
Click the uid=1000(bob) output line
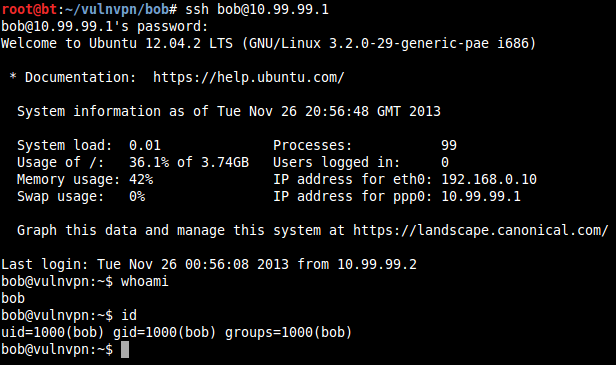[x=176, y=332]
